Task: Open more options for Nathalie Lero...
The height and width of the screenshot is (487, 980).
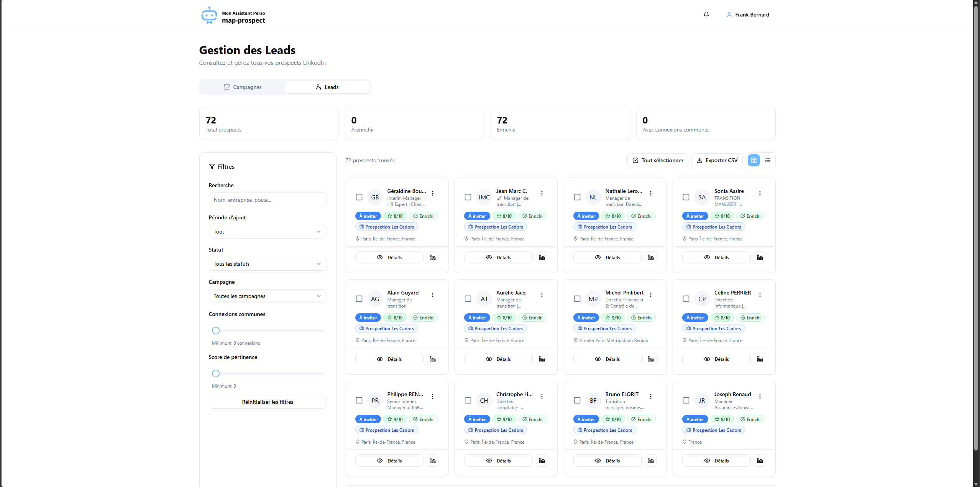Action: pos(651,193)
